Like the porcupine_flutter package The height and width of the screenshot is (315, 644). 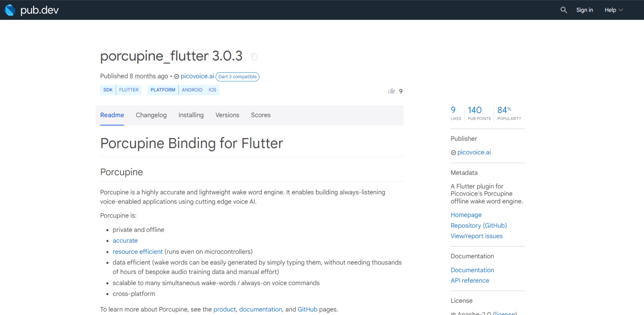tap(391, 91)
